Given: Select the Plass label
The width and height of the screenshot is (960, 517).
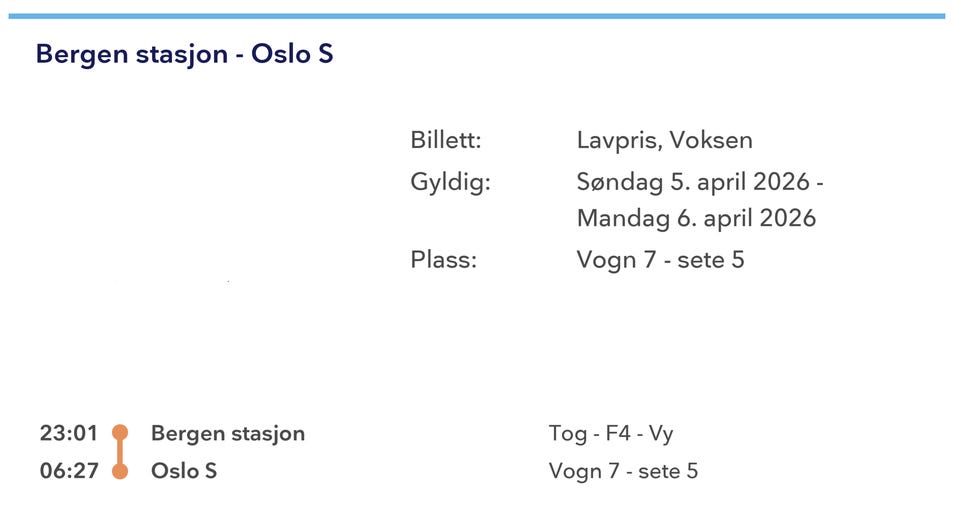Looking at the screenshot, I should 444,260.
